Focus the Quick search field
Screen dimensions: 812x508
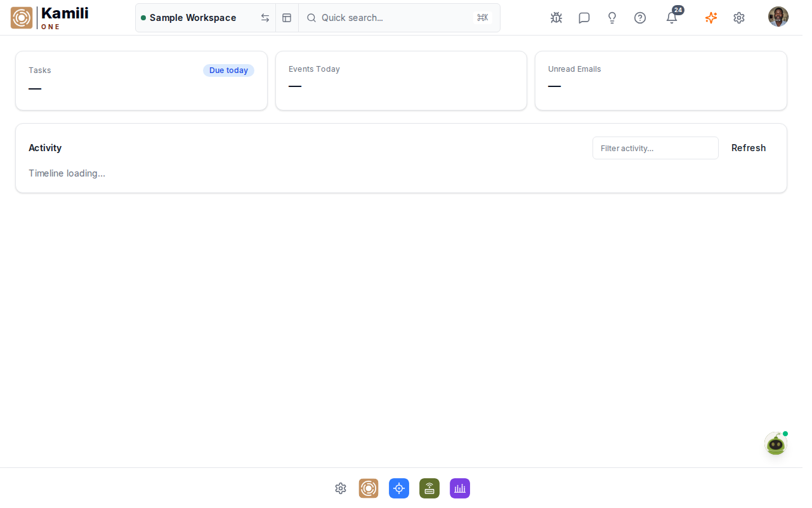(x=399, y=18)
